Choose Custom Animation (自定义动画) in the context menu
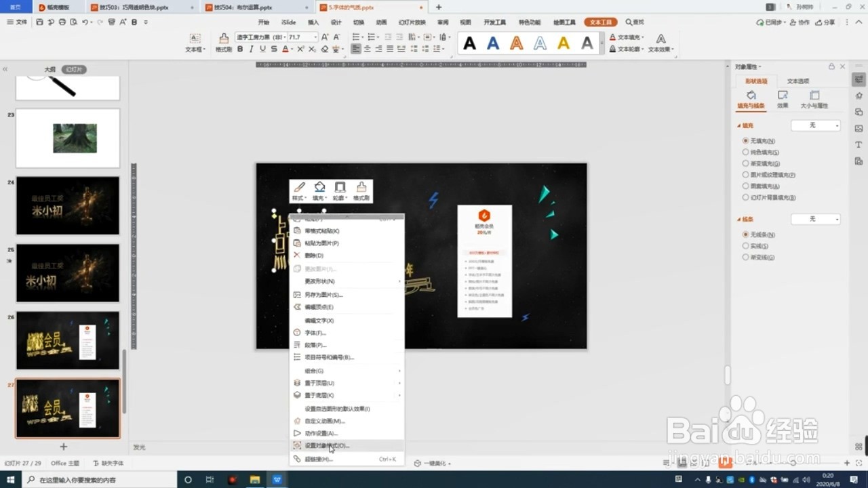Screen dimensions: 868x488 pyautogui.click(x=347, y=421)
